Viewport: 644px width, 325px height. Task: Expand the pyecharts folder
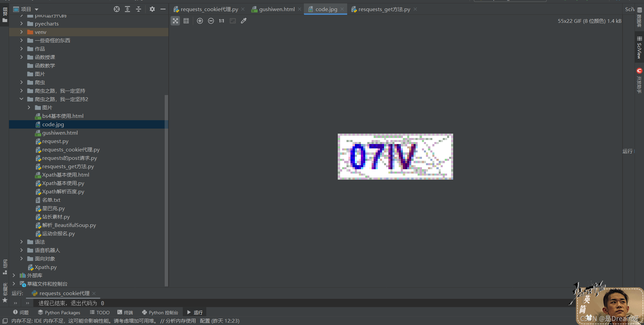(21, 24)
